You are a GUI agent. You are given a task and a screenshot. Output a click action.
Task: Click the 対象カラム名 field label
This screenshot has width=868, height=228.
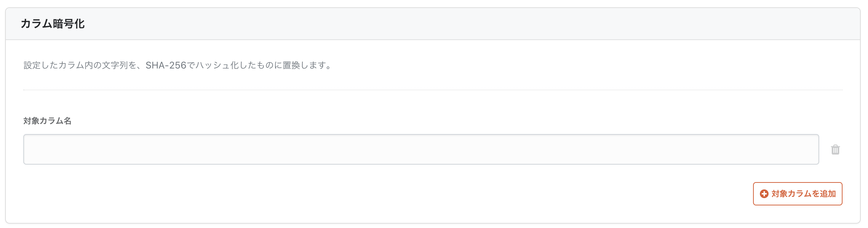coord(47,121)
